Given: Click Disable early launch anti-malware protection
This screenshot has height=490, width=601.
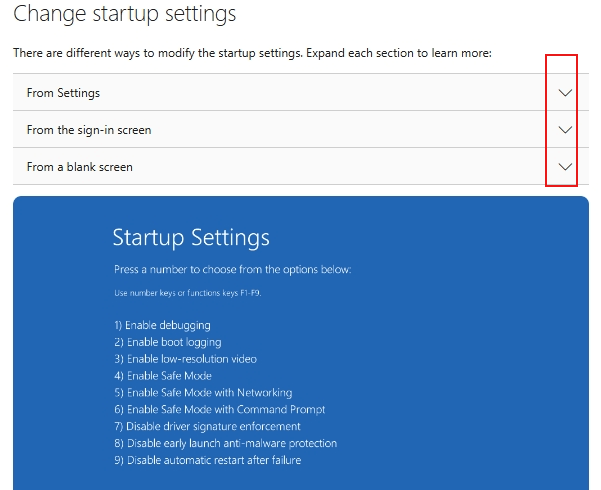Looking at the screenshot, I should (x=225, y=443).
